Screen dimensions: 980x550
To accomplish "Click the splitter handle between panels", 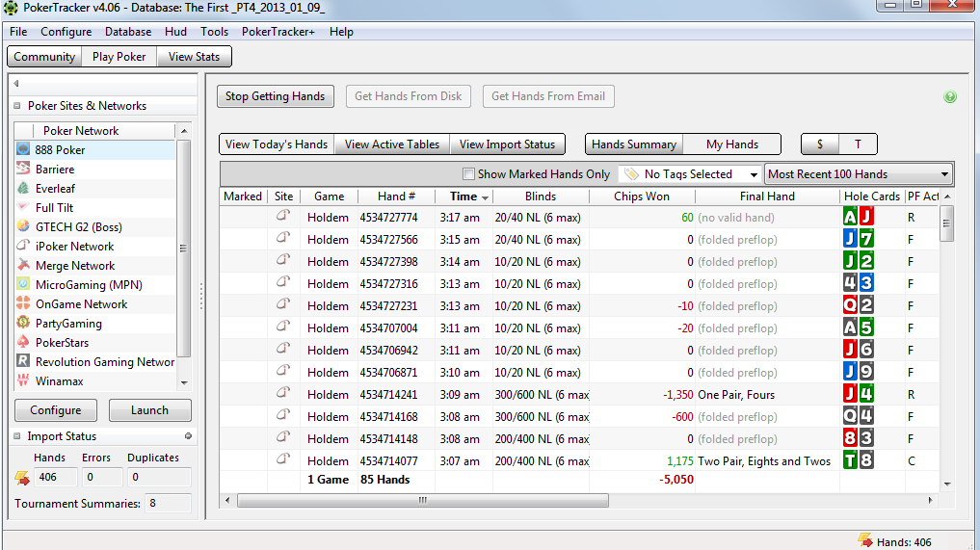I will coord(201,297).
